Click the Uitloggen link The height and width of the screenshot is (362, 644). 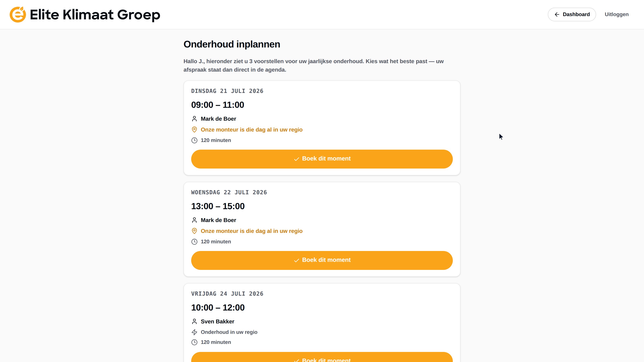616,14
